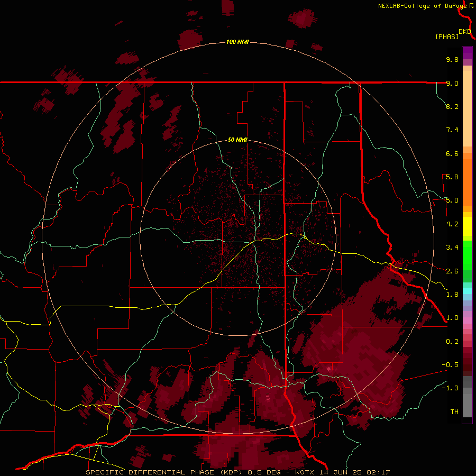The height and width of the screenshot is (476, 476).
Task: Click the 7.4 value on the color scale
Action: [x=452, y=130]
